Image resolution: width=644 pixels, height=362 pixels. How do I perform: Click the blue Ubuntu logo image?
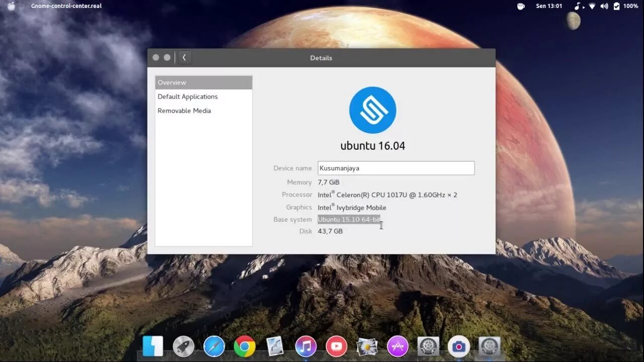(x=373, y=110)
